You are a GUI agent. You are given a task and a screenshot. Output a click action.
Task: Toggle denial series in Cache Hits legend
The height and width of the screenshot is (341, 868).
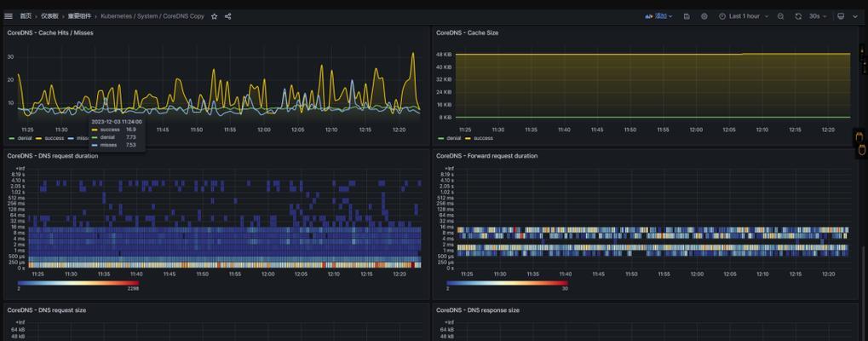(24, 138)
